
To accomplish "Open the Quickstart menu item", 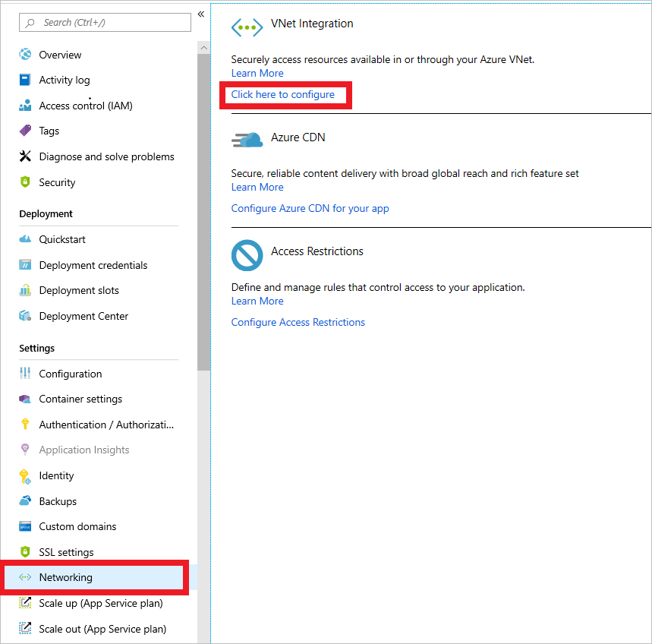I will coord(62,240).
